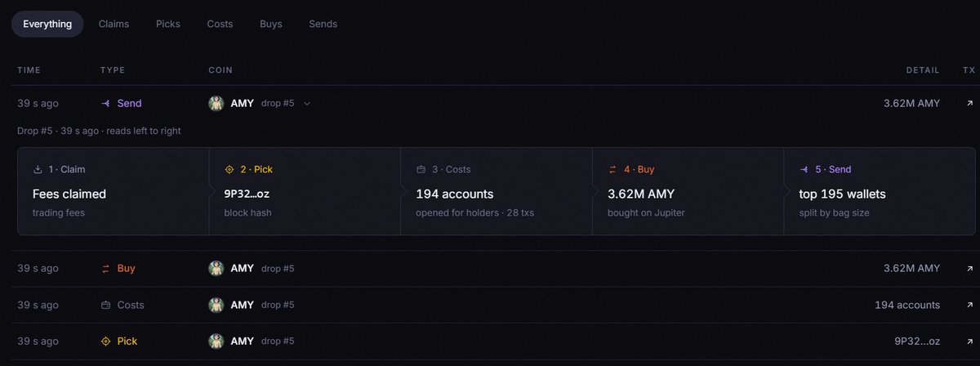980x366 pixels.
Task: Open the 9P32...oz block hash card
Action: pos(305,191)
